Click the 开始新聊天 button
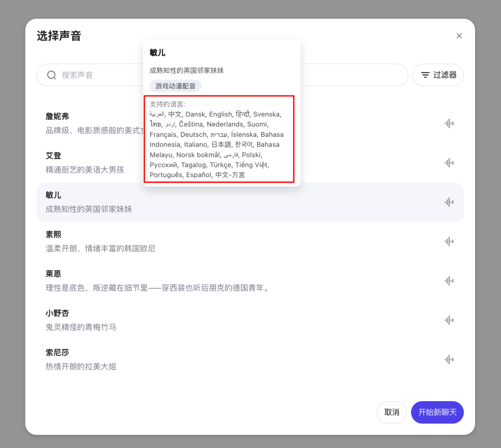Viewport: 501px width, 448px height. pos(437,412)
